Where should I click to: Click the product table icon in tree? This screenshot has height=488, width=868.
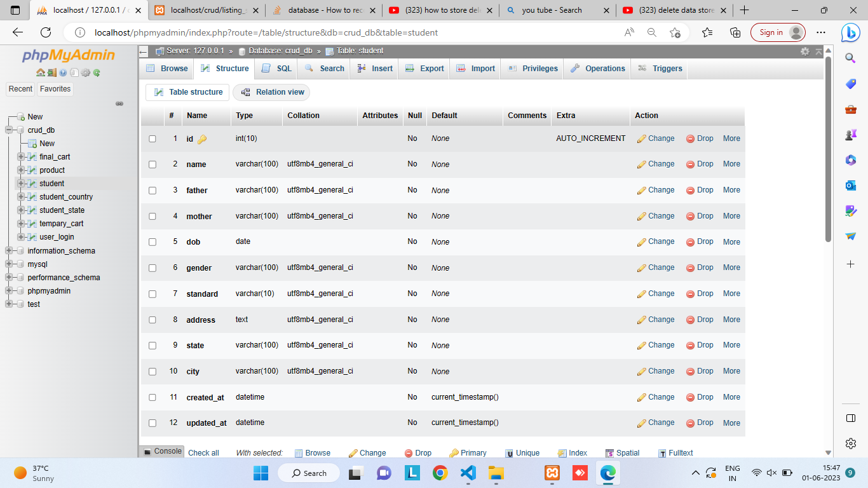point(32,170)
